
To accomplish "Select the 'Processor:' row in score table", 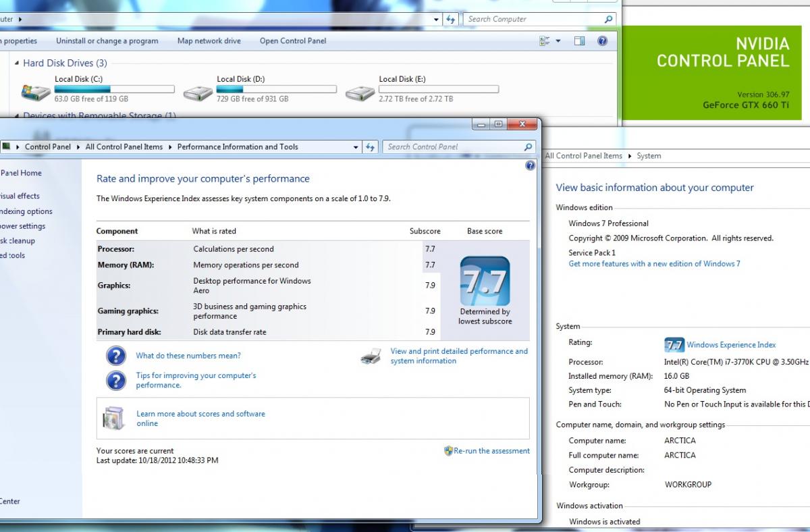I will pos(268,249).
